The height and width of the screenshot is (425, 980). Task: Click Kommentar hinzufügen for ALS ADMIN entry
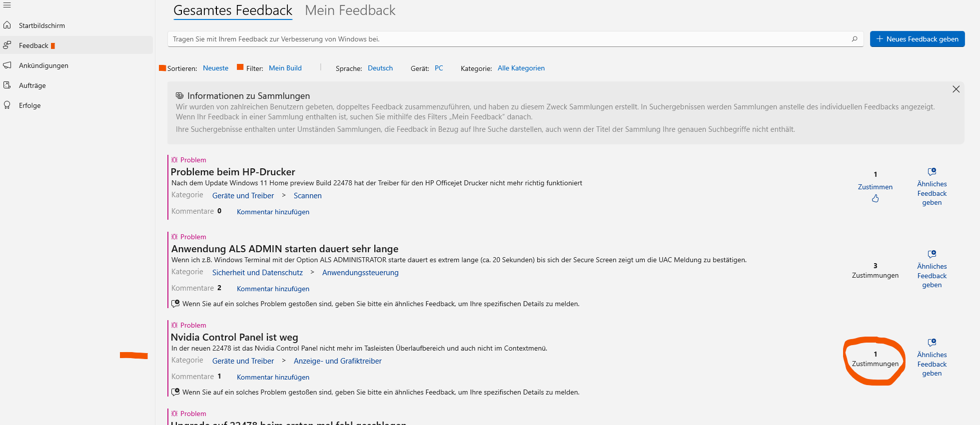(273, 289)
